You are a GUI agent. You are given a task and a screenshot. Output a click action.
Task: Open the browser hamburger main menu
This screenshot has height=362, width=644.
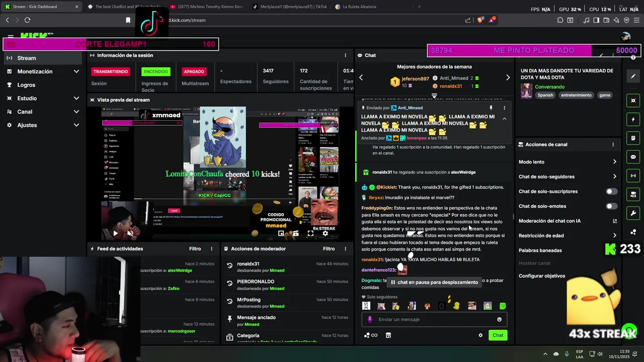pyautogui.click(x=637, y=20)
